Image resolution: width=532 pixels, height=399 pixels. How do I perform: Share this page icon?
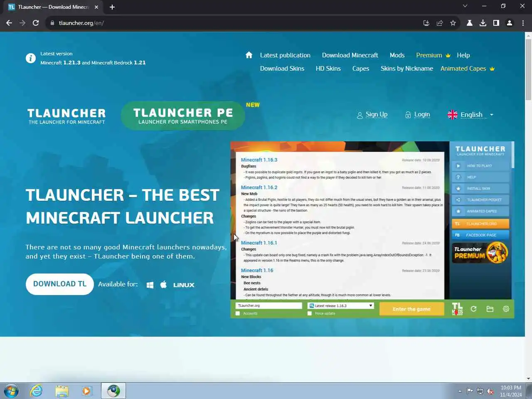pyautogui.click(x=439, y=23)
